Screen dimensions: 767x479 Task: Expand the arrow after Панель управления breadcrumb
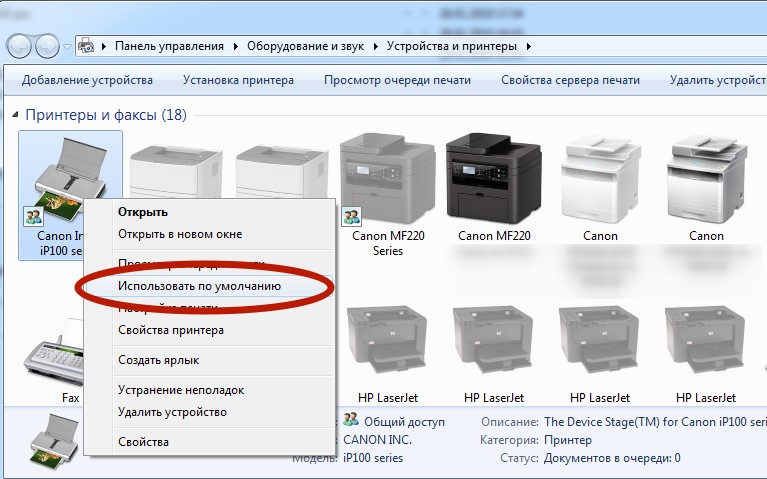coord(236,46)
